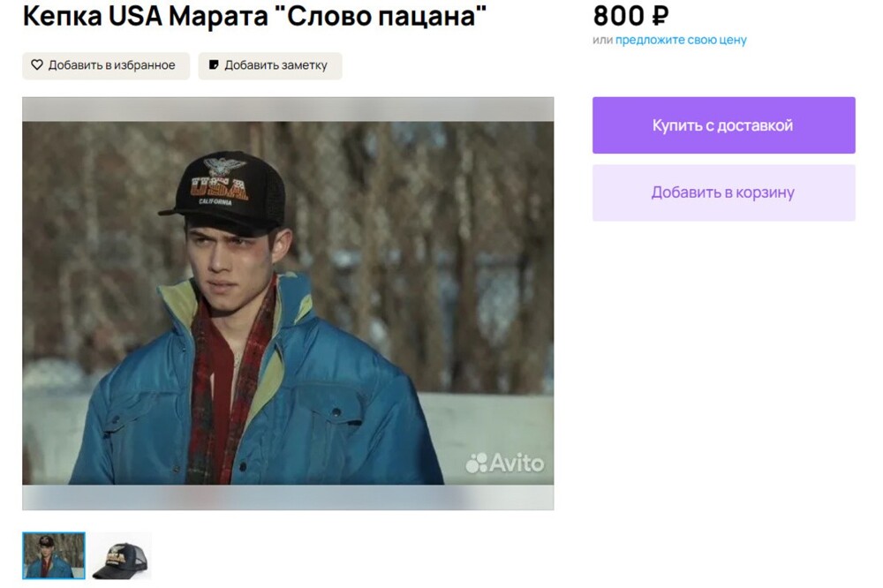883x588 pixels.
Task: Click the note icon beside Добавить заметку
Action: coord(214,64)
